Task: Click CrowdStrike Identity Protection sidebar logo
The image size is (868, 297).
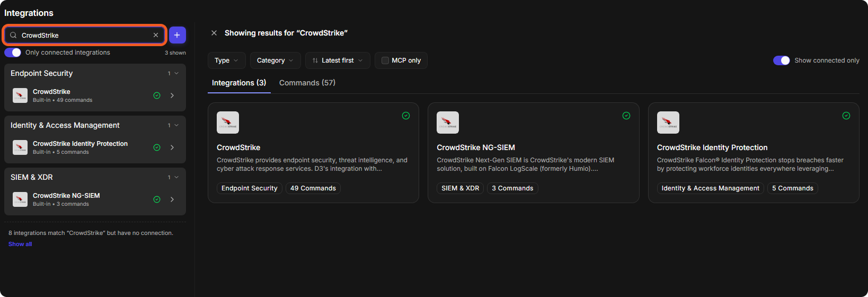Action: (20, 147)
